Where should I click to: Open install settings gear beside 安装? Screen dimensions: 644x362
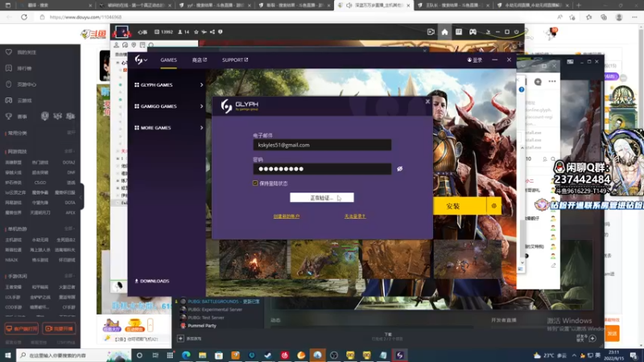(x=493, y=206)
